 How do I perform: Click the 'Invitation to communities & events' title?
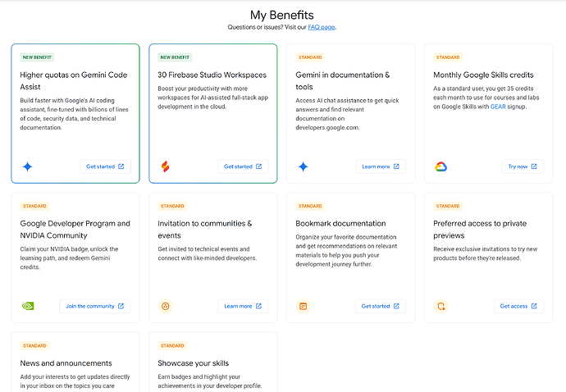(x=205, y=230)
